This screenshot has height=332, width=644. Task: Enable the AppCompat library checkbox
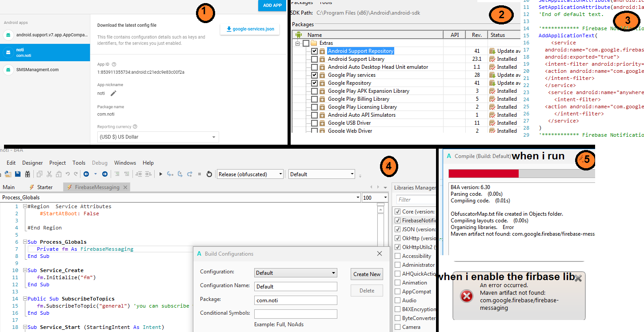pyautogui.click(x=398, y=292)
